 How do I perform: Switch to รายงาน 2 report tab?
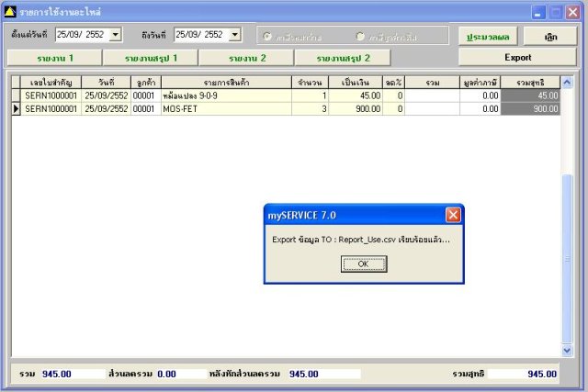click(x=247, y=58)
